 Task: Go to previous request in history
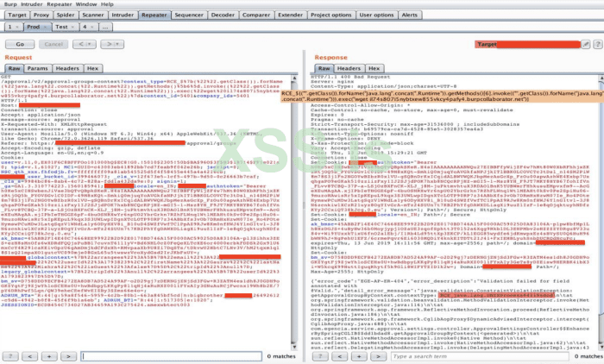pos(80,44)
